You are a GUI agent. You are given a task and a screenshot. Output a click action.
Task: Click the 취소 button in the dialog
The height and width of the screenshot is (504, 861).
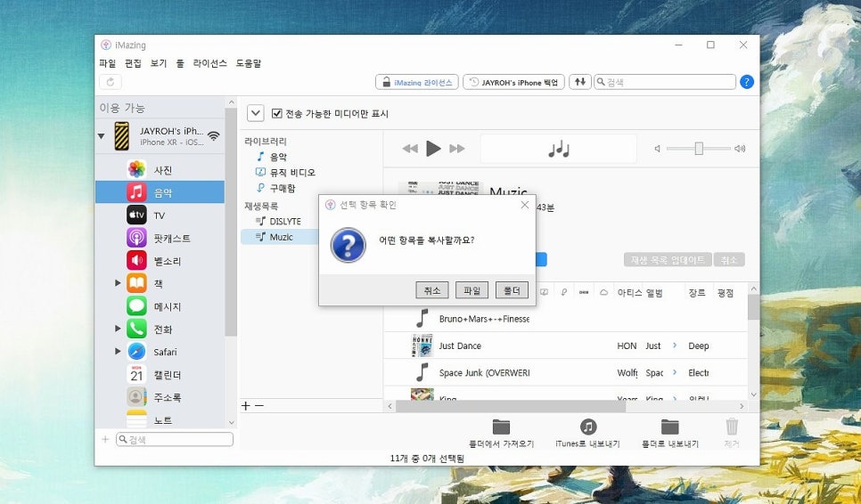(432, 290)
